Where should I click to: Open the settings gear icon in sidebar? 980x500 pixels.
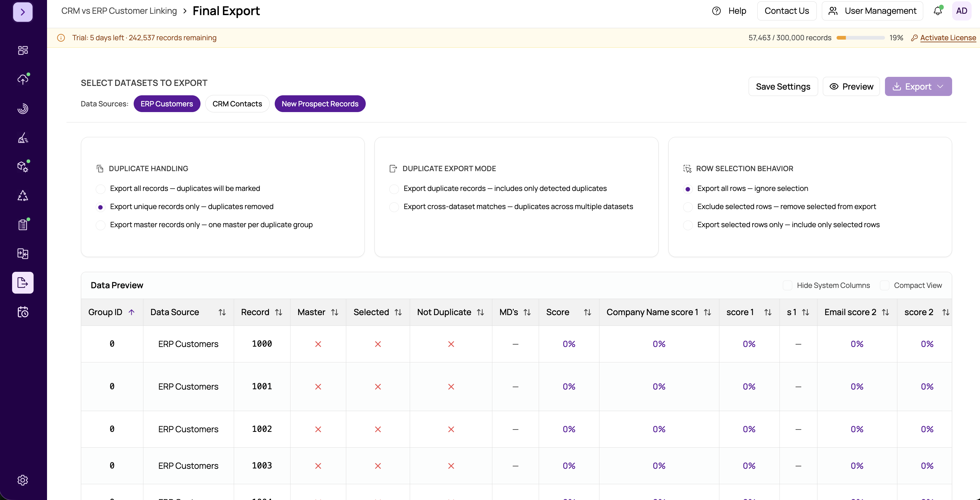click(x=23, y=480)
